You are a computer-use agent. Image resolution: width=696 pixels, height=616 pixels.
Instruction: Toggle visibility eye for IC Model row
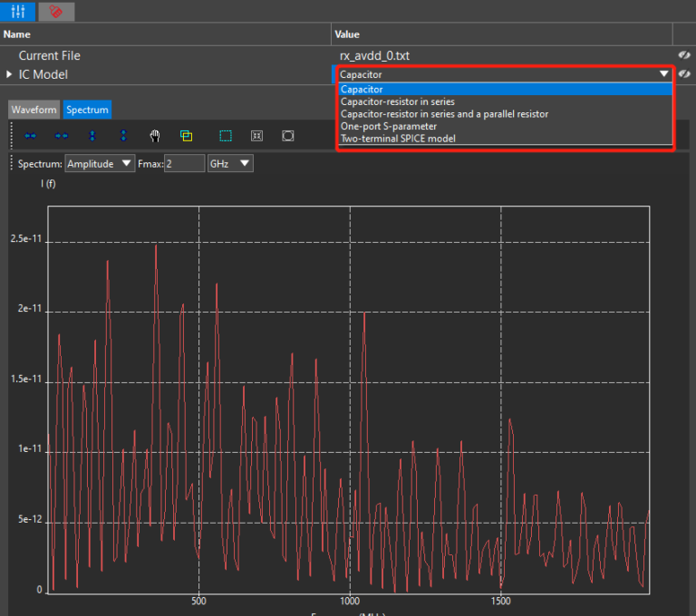pyautogui.click(x=685, y=74)
